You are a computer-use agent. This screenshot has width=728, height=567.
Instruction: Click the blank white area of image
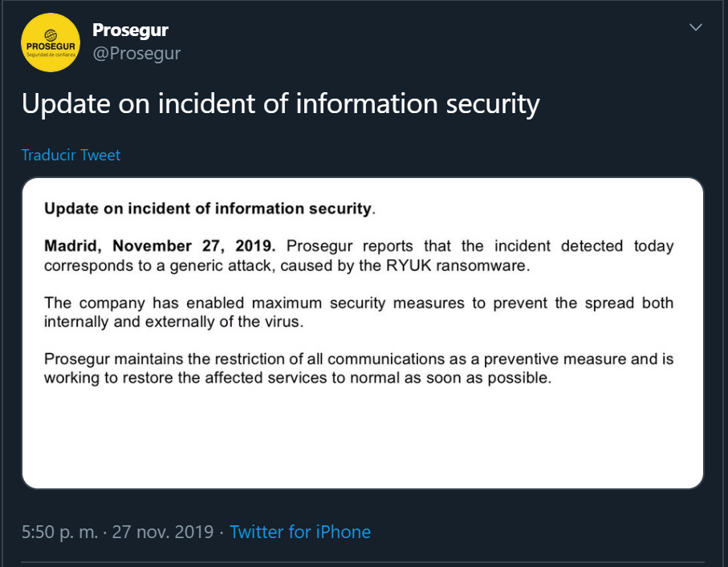tap(361, 441)
